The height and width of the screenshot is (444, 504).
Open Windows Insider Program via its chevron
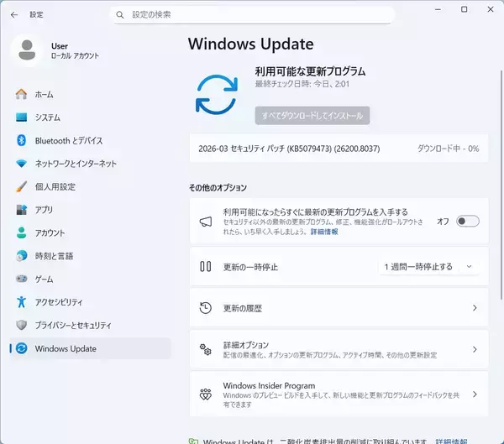click(x=475, y=394)
